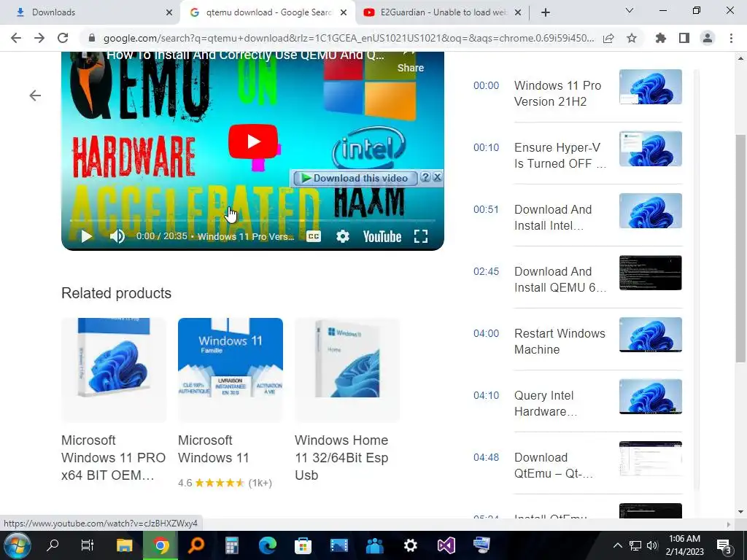This screenshot has width=747, height=560.
Task: Open the tab search chevron
Action: 630,10
